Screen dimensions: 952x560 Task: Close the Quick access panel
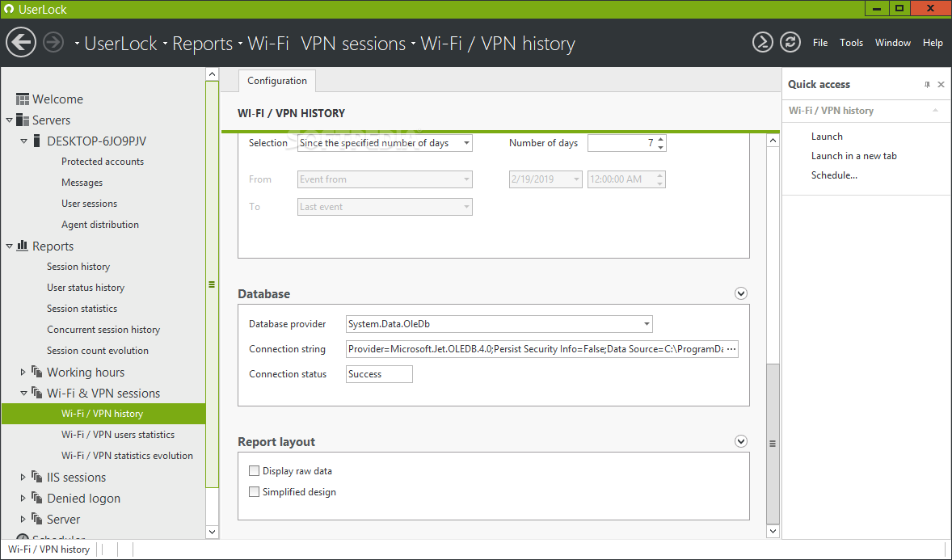tap(941, 84)
